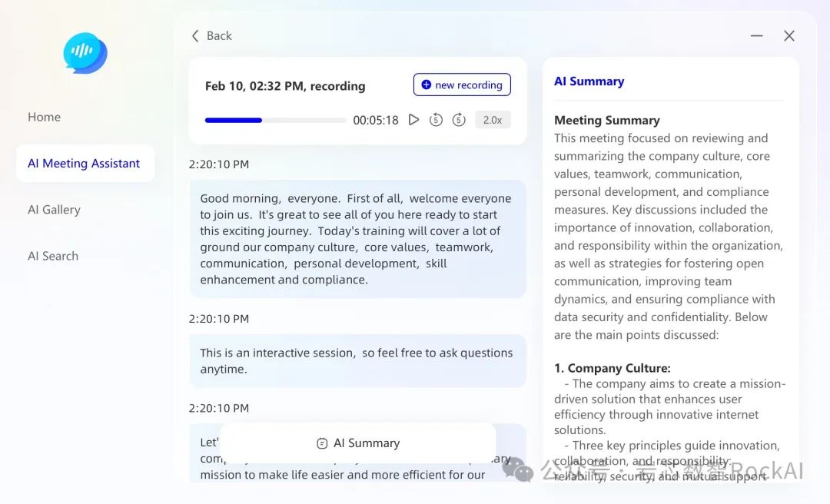Open AI Search from sidebar
This screenshot has width=830, height=504.
click(53, 256)
